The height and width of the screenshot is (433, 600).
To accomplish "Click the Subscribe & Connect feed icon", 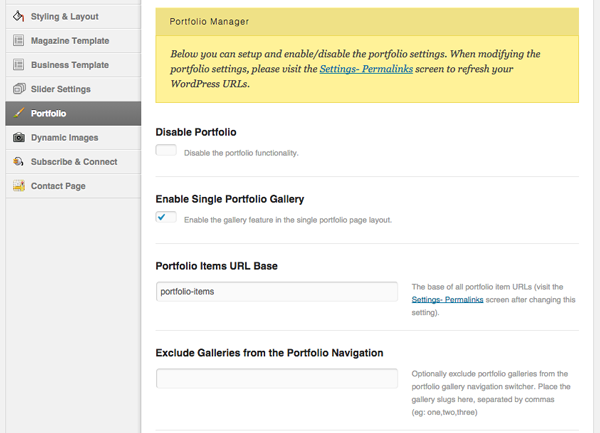I will point(18,161).
